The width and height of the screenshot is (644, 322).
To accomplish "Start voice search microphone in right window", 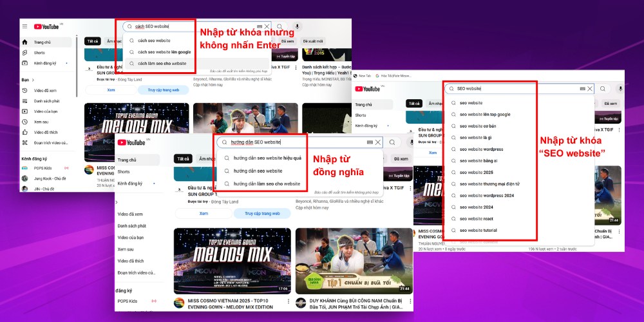I will pos(620,89).
